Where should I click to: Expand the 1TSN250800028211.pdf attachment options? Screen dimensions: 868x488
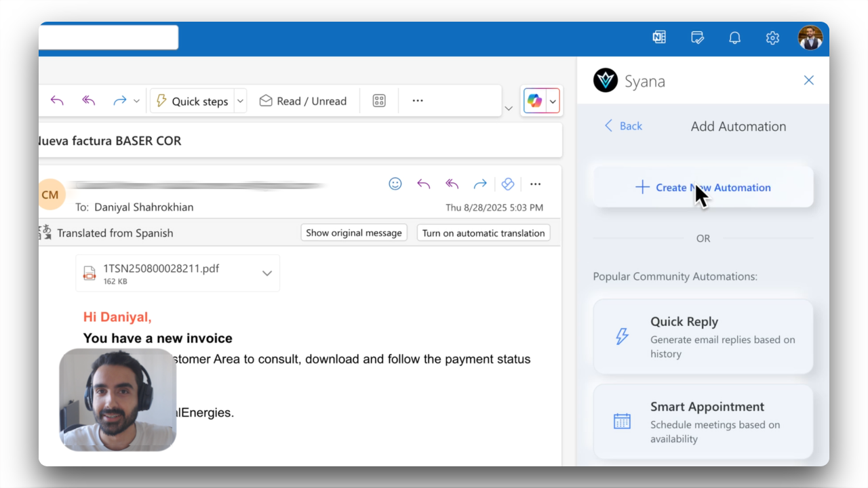coord(267,273)
